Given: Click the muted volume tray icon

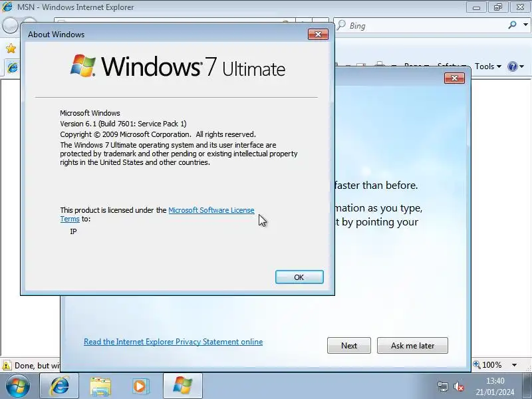Looking at the screenshot, I should [458, 386].
